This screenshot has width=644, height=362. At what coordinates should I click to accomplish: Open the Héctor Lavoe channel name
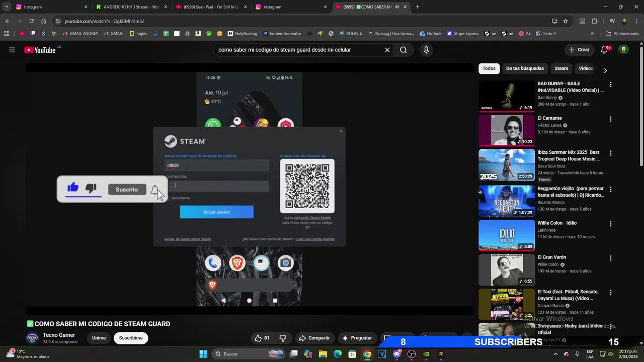click(549, 125)
